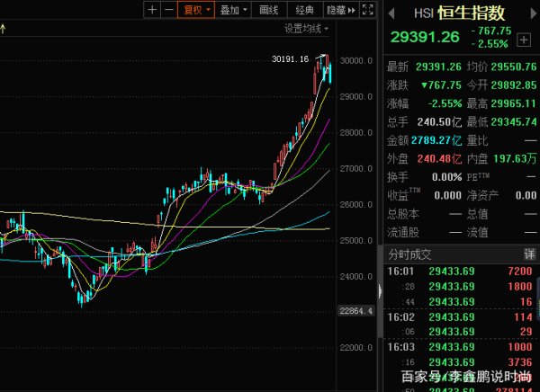Viewport: 540px width, 392px height.
Task: Click the 22864.4 price label on axis
Action: [352, 310]
